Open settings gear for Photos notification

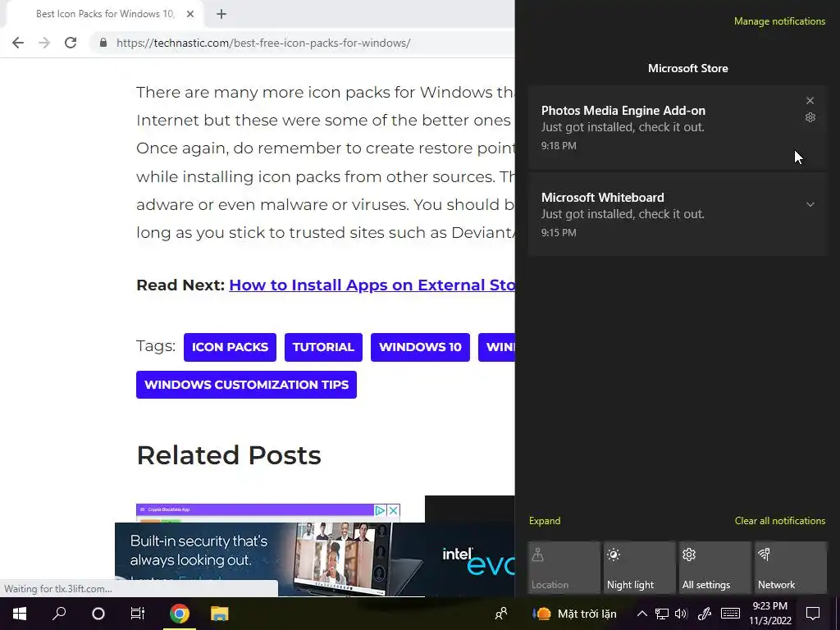810,117
